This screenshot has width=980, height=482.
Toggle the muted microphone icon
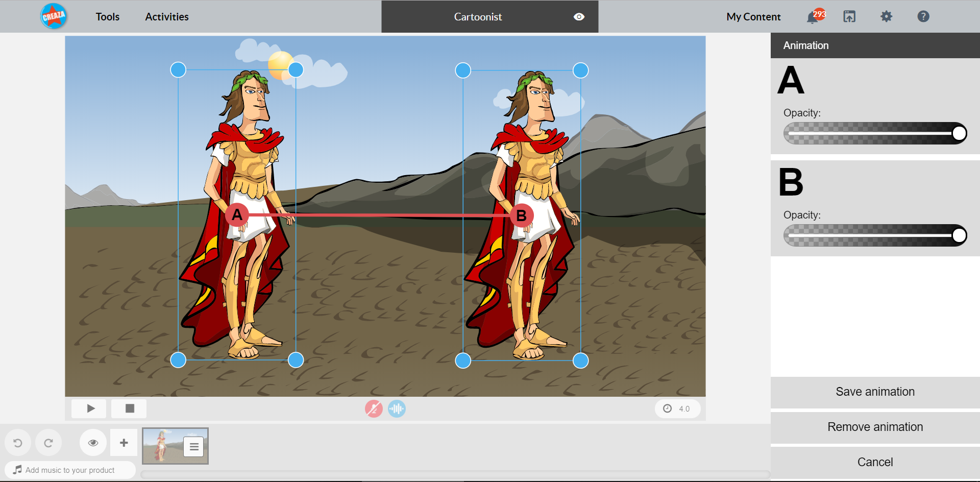point(374,408)
